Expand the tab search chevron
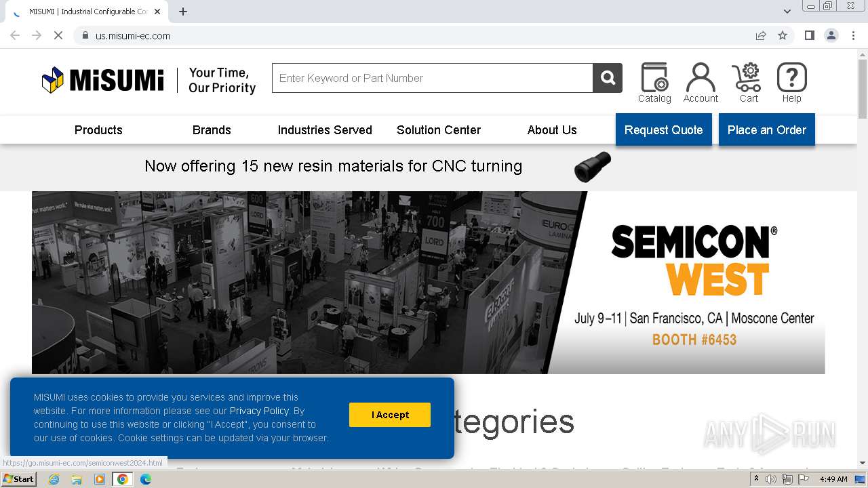This screenshot has width=868, height=488. click(x=787, y=11)
